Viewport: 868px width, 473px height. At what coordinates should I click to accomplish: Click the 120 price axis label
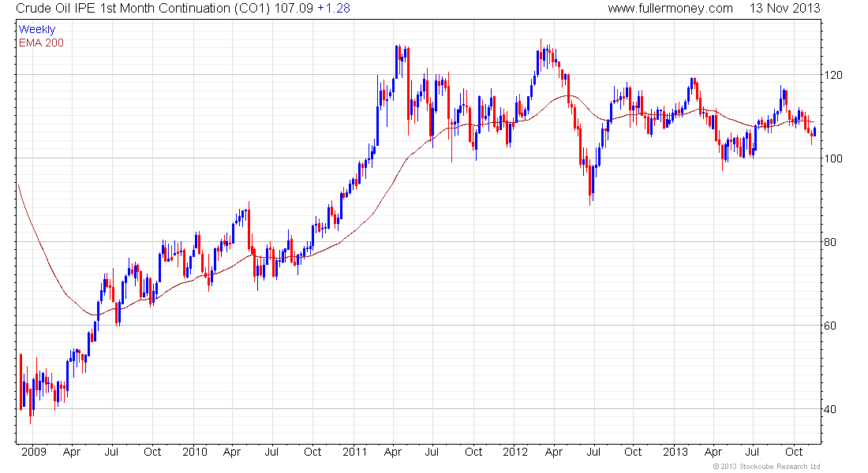click(833, 75)
